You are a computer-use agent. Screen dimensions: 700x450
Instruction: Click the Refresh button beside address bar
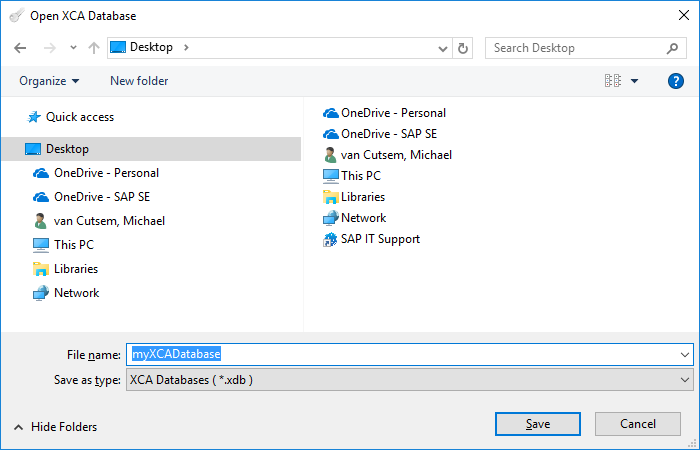point(463,48)
